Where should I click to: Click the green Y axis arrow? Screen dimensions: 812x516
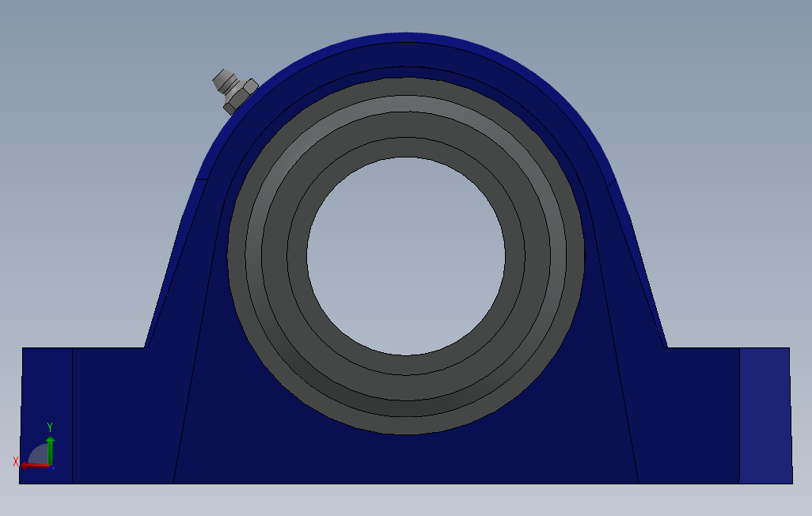click(x=50, y=450)
